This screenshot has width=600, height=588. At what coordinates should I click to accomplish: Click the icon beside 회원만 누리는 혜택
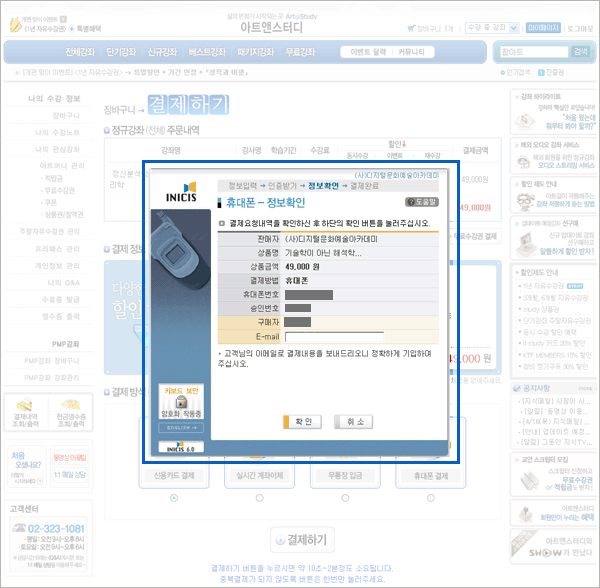click(x=525, y=515)
